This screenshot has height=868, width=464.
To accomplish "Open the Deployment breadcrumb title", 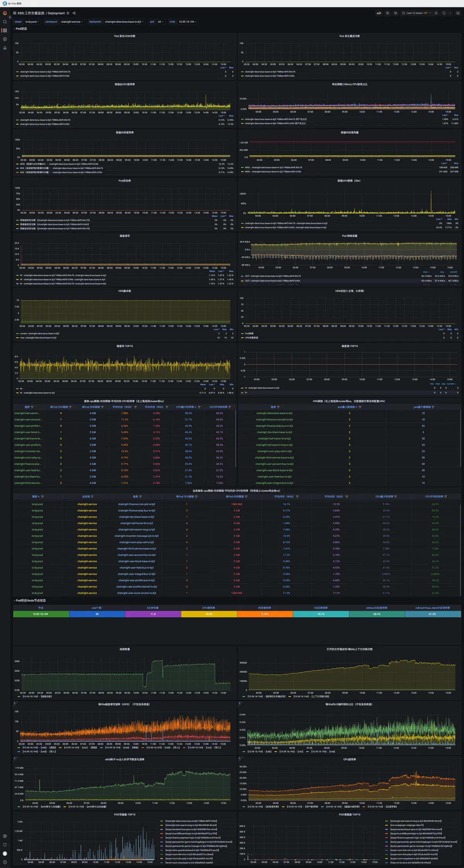I will [x=56, y=13].
